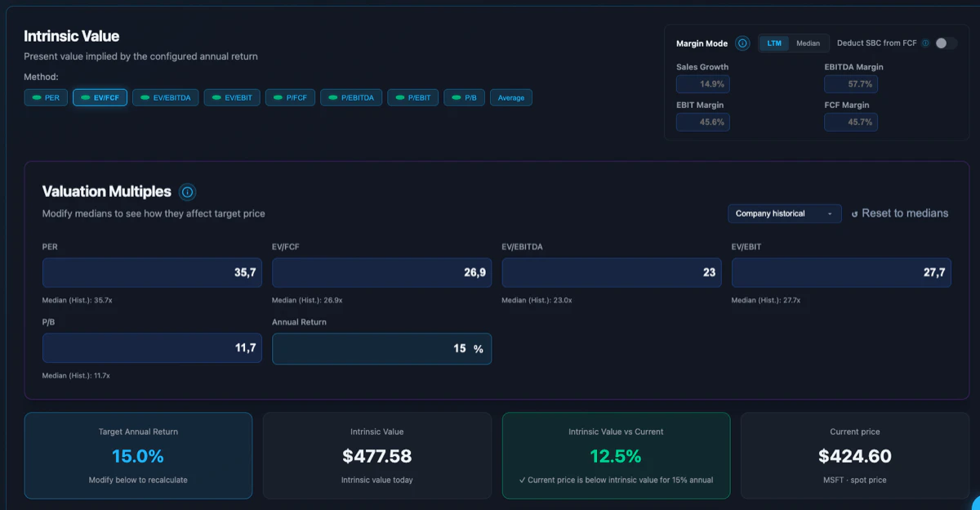Click the Target Annual Return card
The image size is (980, 510).
[x=138, y=455]
